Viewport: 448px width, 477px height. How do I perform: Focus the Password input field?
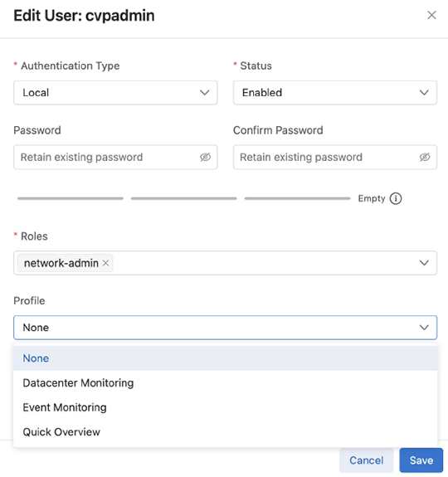click(x=115, y=157)
